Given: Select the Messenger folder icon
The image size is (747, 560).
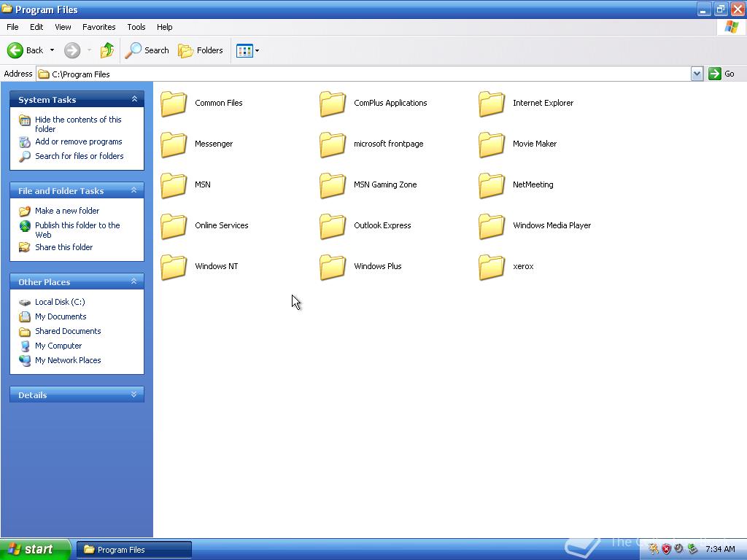Looking at the screenshot, I should (174, 144).
